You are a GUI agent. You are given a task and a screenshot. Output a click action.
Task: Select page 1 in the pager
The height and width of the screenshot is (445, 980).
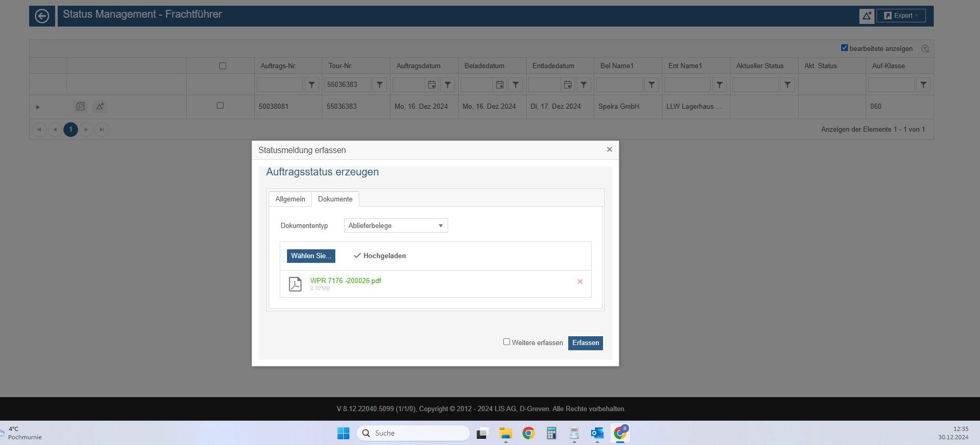[x=71, y=130]
